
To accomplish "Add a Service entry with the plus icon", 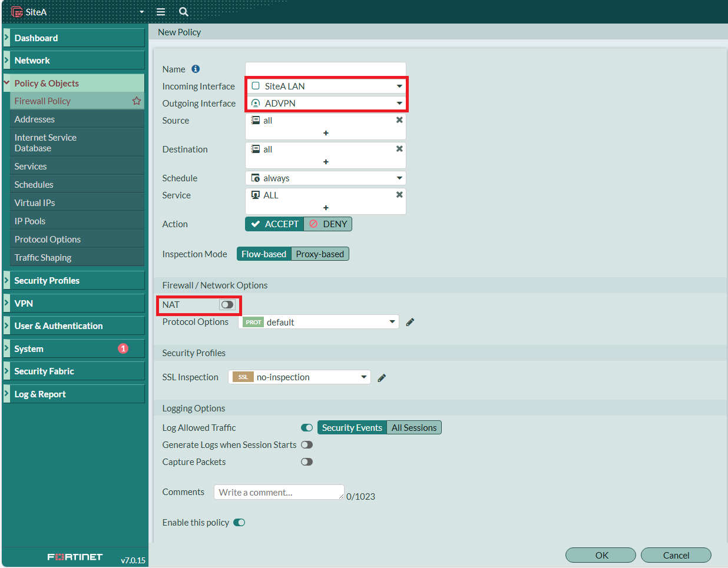I will (326, 208).
